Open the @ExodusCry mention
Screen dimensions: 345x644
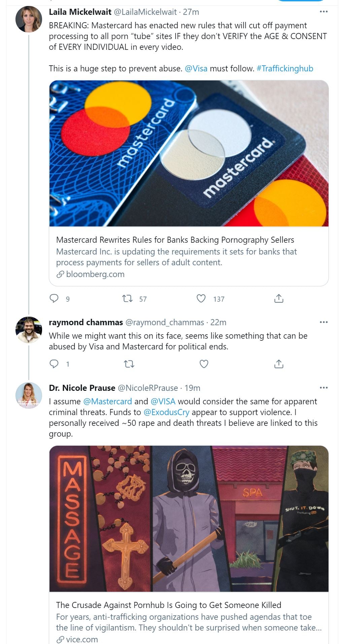[x=166, y=412]
